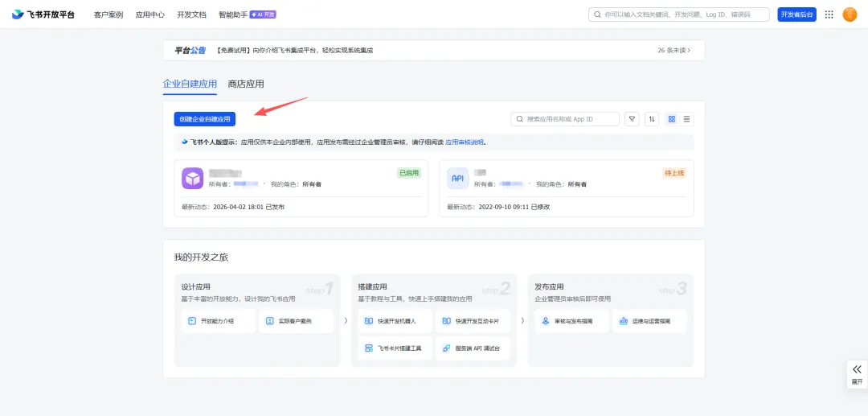Open the 客户案例 menu item

[108, 15]
